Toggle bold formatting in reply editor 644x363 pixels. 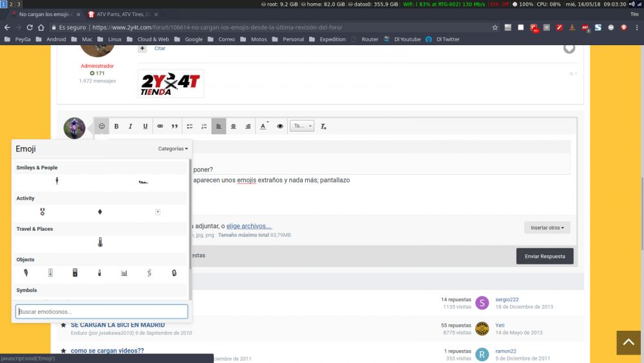click(x=116, y=126)
